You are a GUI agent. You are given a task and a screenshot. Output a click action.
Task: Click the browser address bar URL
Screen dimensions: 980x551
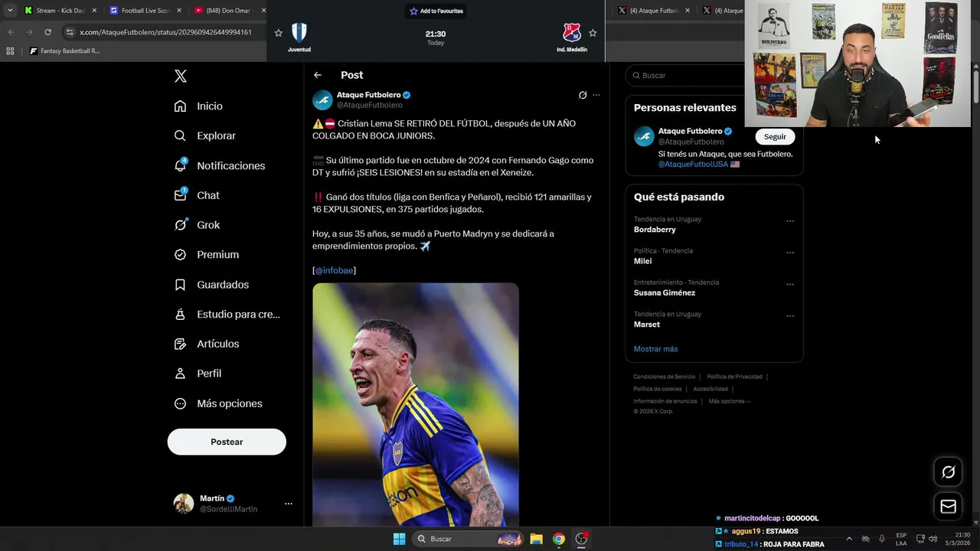pos(165,32)
